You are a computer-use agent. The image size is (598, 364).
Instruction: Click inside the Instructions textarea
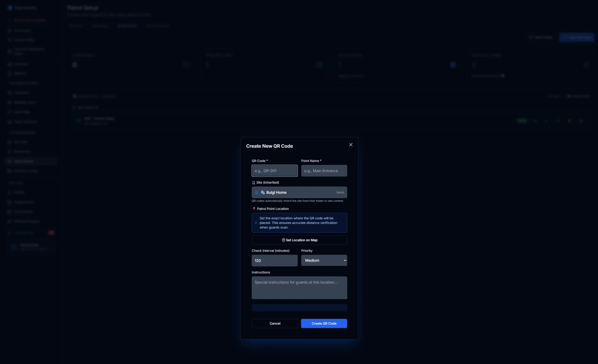tap(299, 288)
